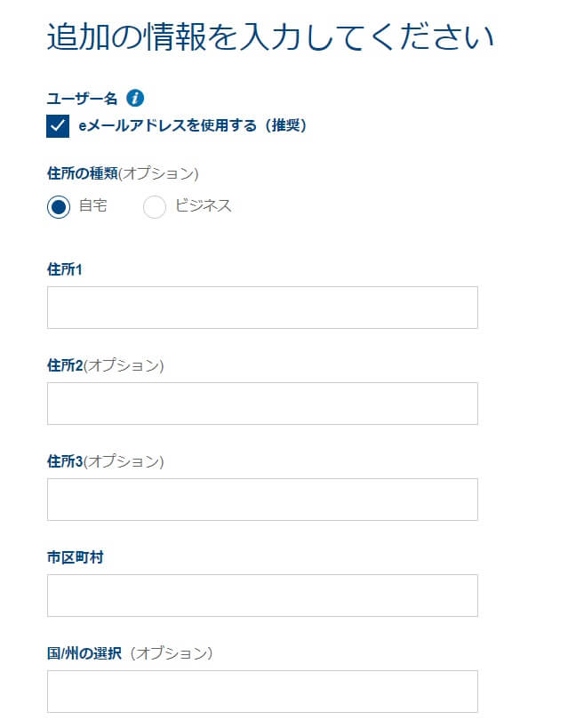The width and height of the screenshot is (584, 728).
Task: Click the 住所3(オプション) label
Action: coord(106,461)
